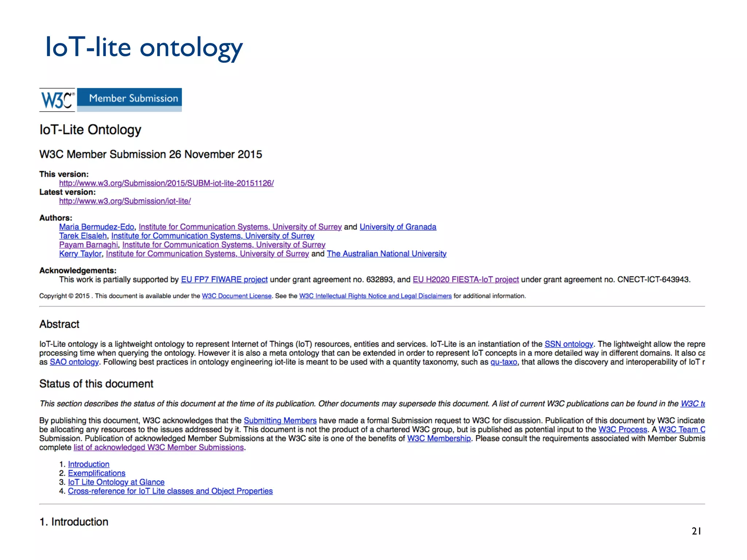Open SSN ontology link in Abstract
747x560 pixels.
[x=569, y=344]
